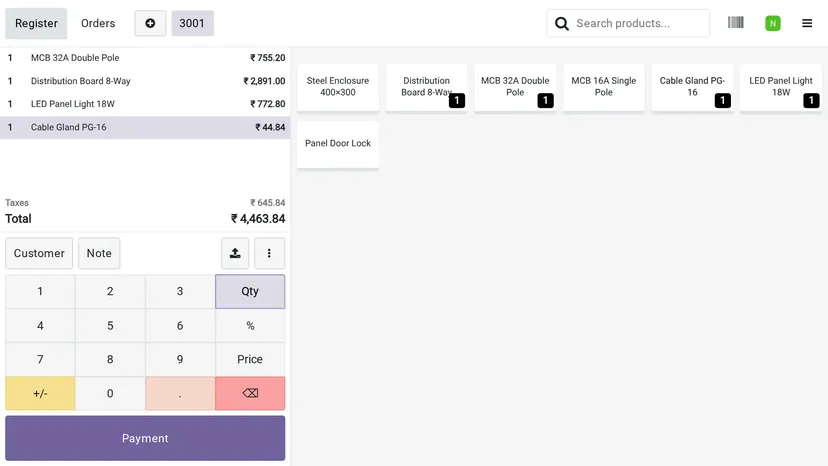This screenshot has height=466, width=828.
Task: Select % discount mode on numpad
Action: pyautogui.click(x=250, y=325)
